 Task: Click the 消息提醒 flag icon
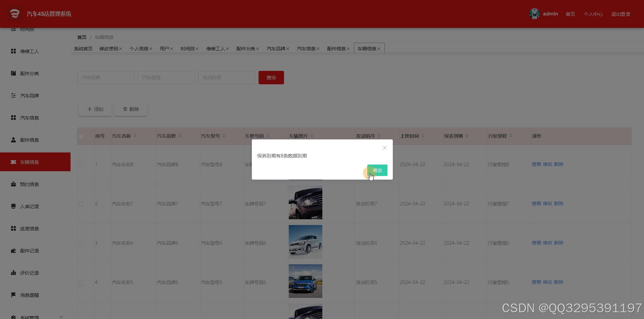click(13, 295)
